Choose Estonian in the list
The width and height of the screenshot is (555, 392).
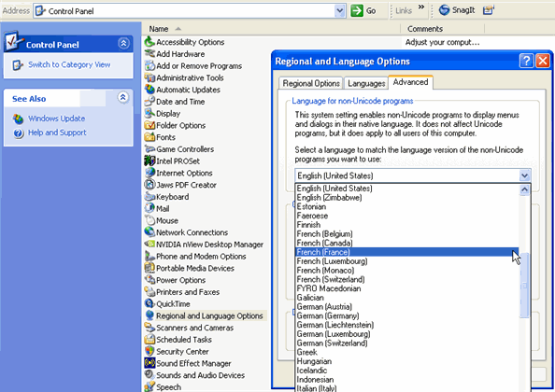[407, 206]
